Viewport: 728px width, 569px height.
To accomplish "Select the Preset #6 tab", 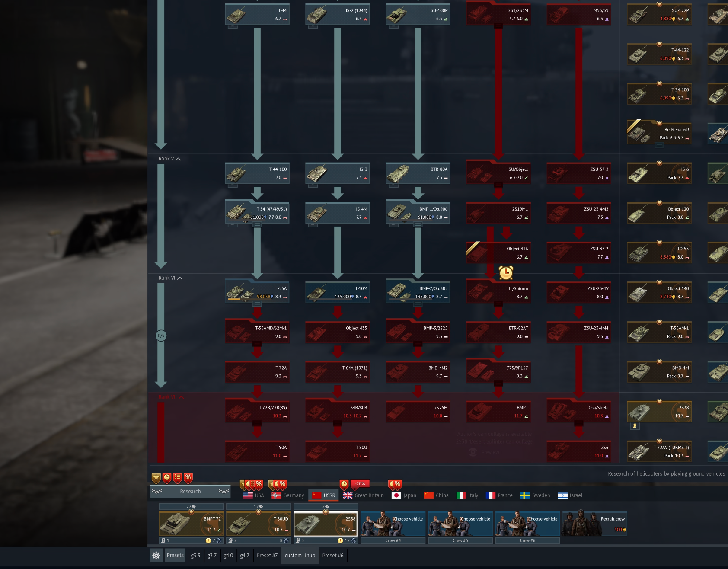I will [x=333, y=556].
